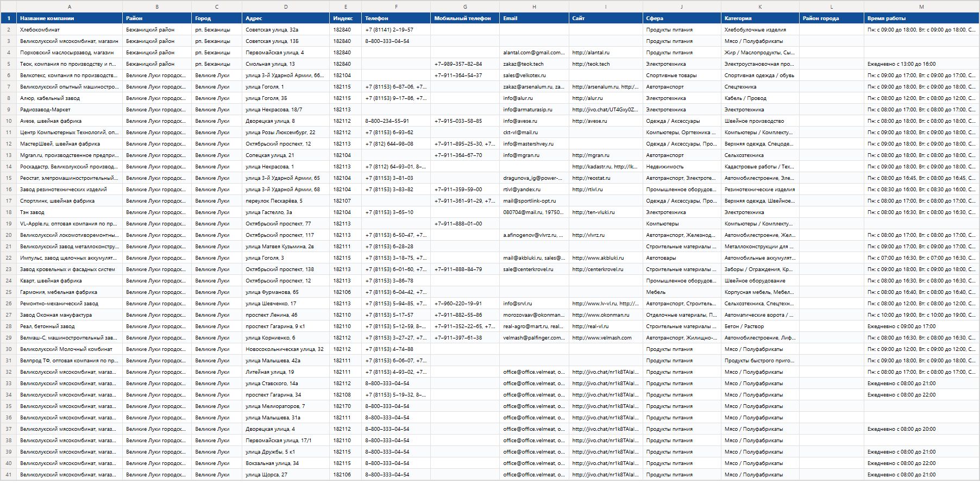This screenshot has width=980, height=490.
Task: Click the http://www.velmash.com website cell
Action: [x=606, y=338]
